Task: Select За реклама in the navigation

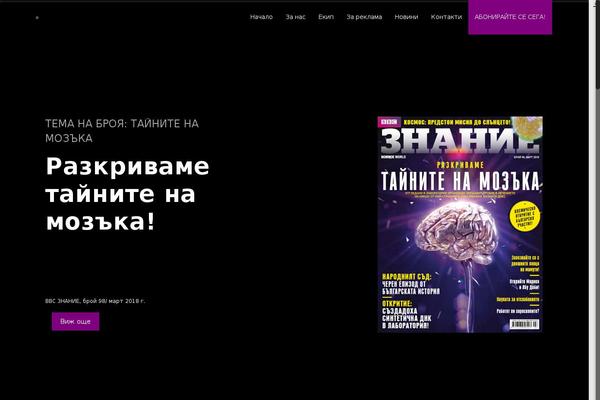Action: [364, 17]
